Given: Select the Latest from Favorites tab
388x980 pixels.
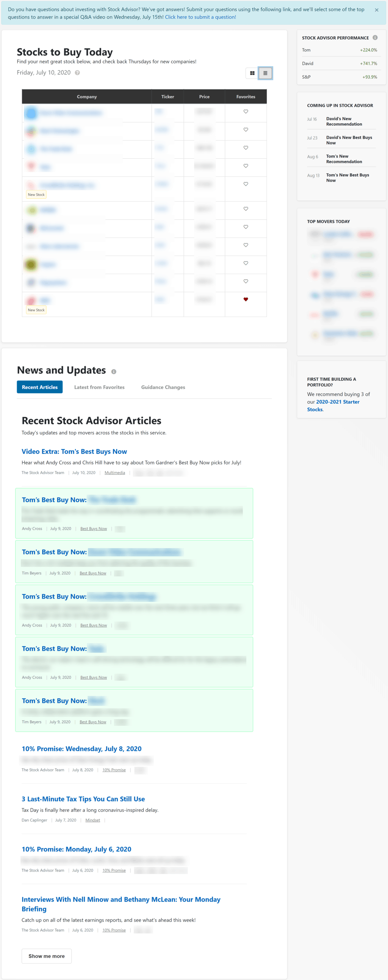Looking at the screenshot, I should (x=99, y=387).
